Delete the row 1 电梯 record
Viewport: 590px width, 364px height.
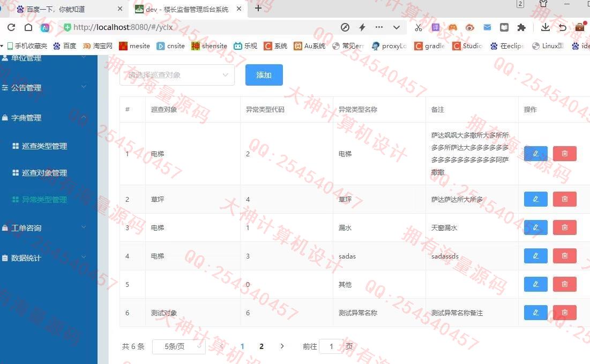(564, 154)
